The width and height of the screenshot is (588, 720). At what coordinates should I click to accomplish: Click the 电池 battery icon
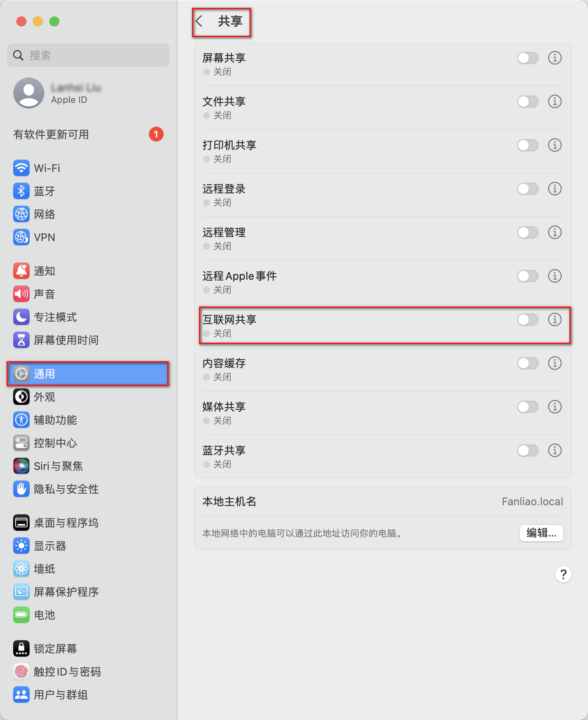21,615
